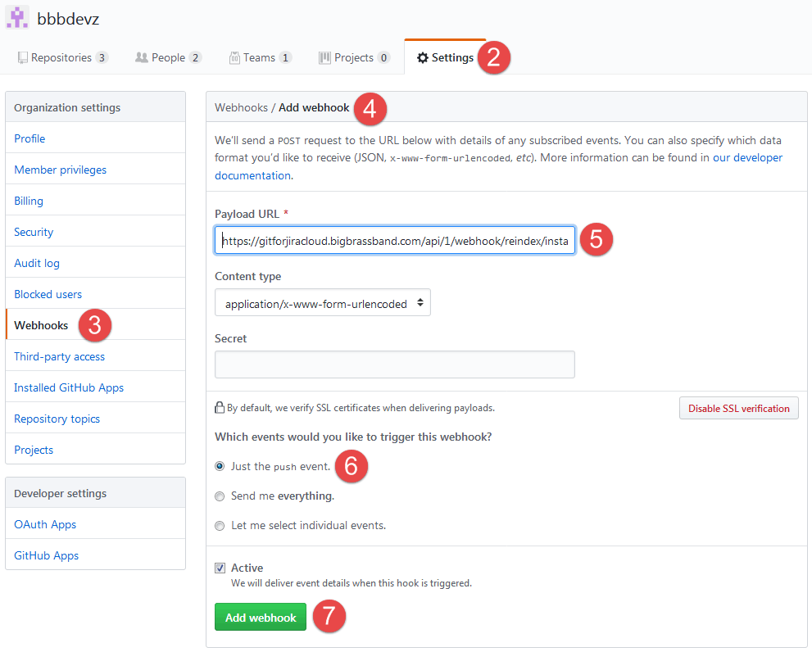This screenshot has width=812, height=652.
Task: Click the bbbdevz organization avatar
Action: point(17,18)
